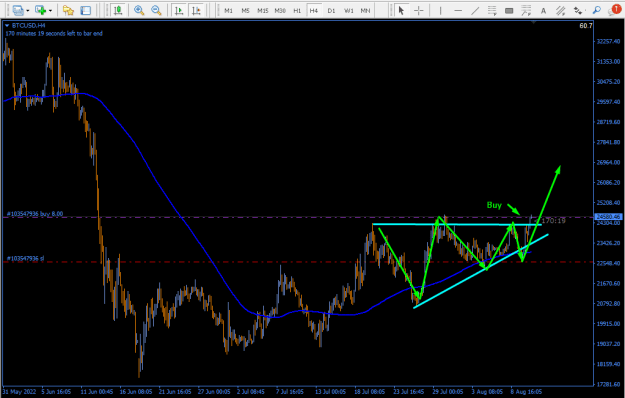Switch to MN monthly timeframe

point(365,11)
